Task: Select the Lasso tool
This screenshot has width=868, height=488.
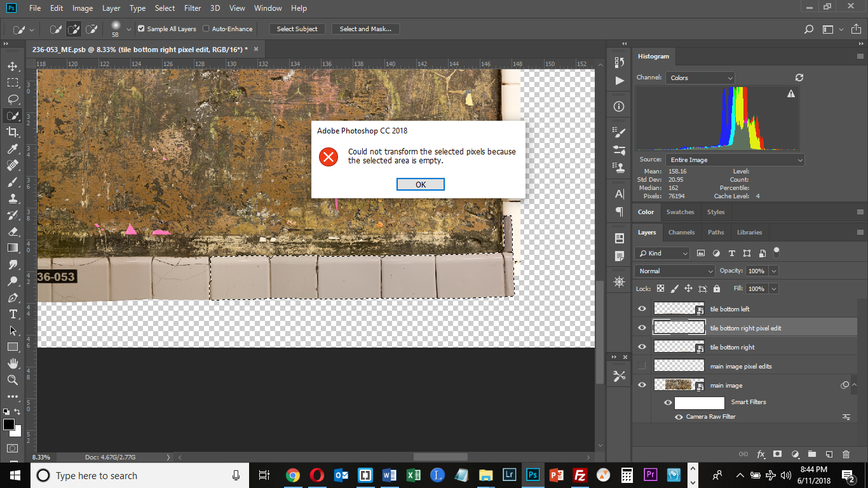Action: pos(13,99)
